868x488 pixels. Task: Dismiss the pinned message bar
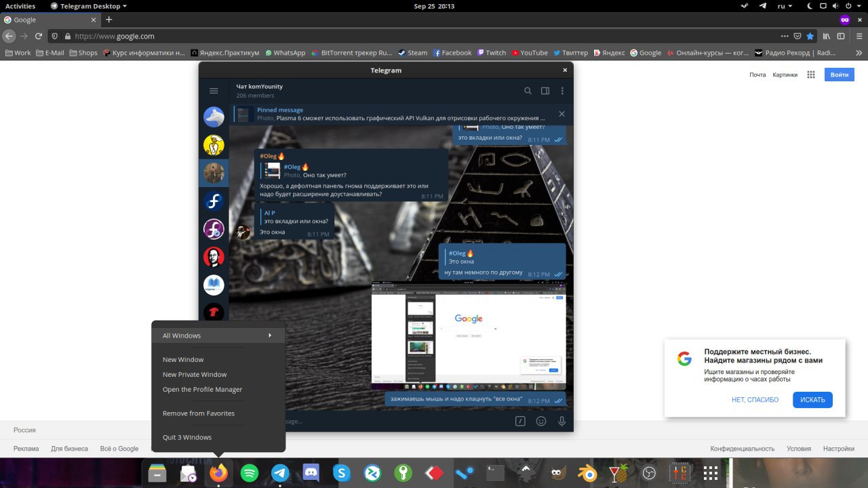point(561,114)
